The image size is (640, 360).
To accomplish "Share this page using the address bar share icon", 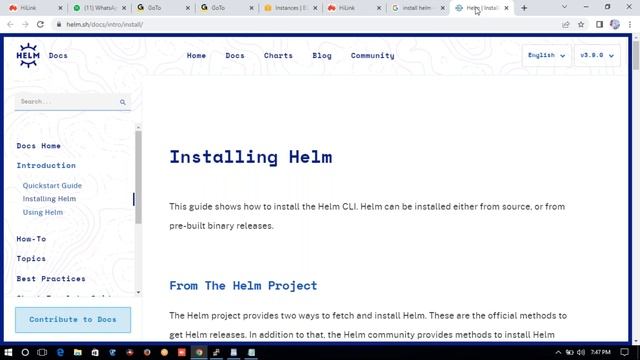I will pos(565,24).
